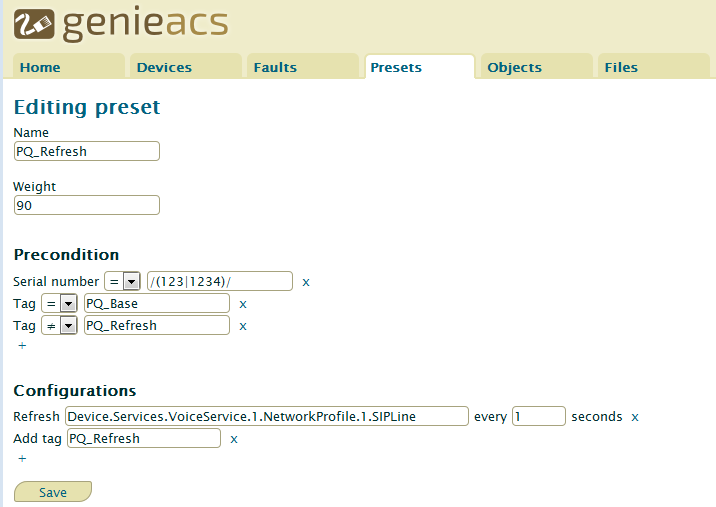Add a new precondition with plus icon

pyautogui.click(x=22, y=345)
